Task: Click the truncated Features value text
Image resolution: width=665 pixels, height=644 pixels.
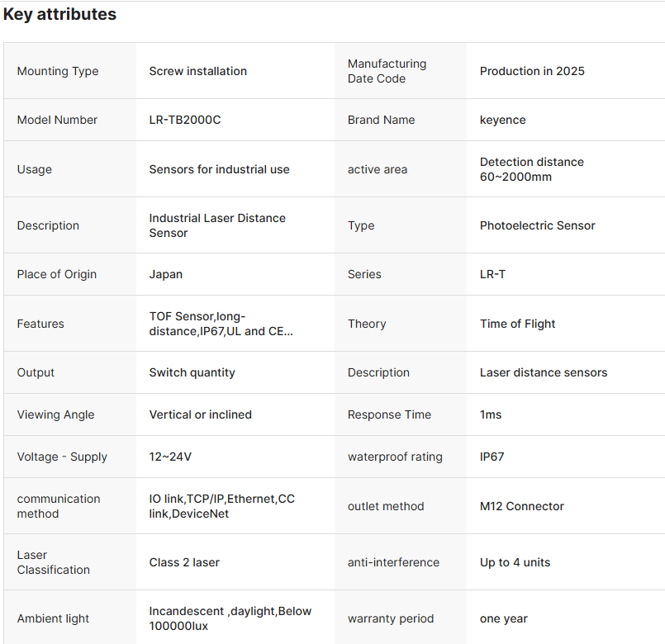Action: [221, 324]
